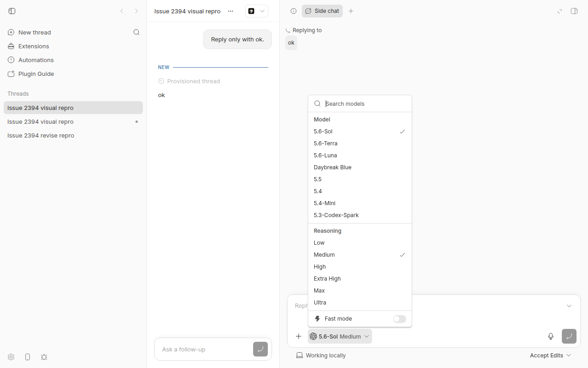Focus the Search models field
The height and width of the screenshot is (368, 588).
[360, 103]
